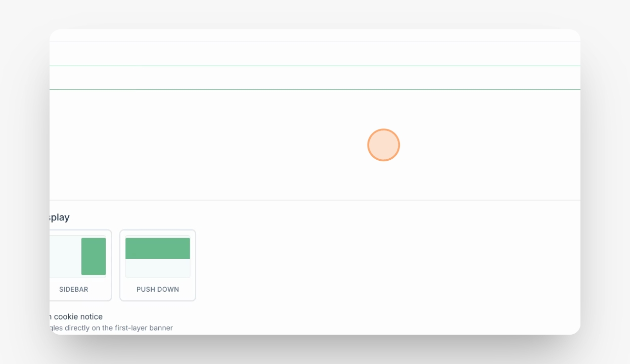The width and height of the screenshot is (630, 364).
Task: Click the pale lower area of Push Down preview
Action: [x=158, y=268]
